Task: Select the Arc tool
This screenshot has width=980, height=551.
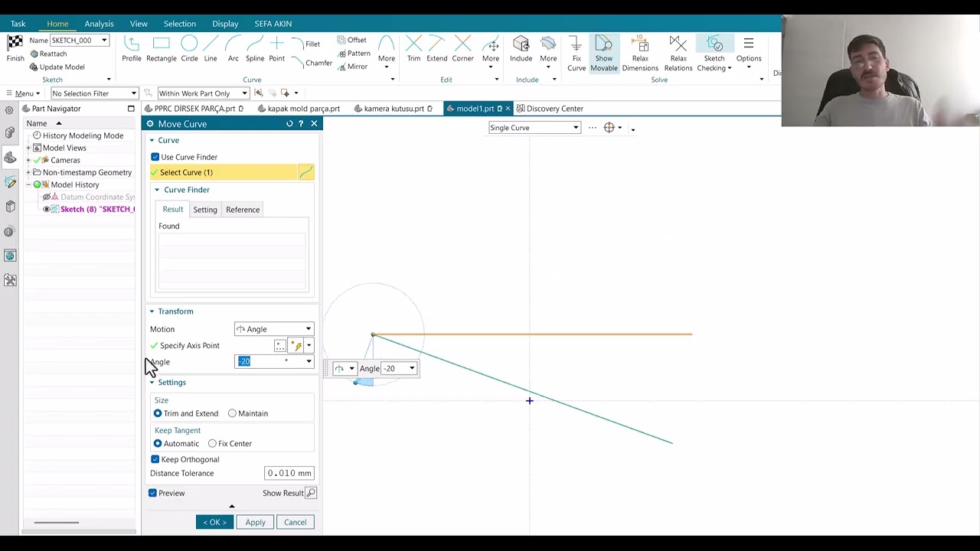Action: 233,48
